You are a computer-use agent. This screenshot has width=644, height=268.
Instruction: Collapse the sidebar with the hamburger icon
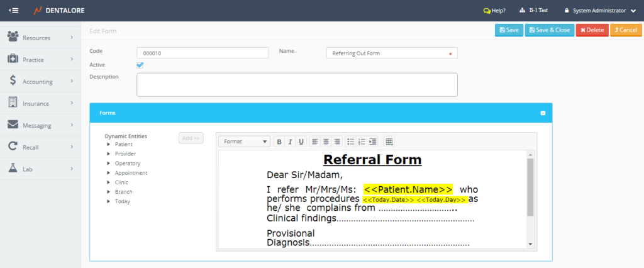click(x=13, y=11)
